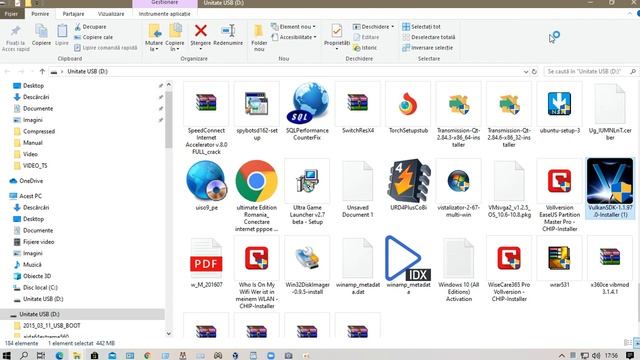
Task: Click the Windows Start button
Action: point(7,356)
